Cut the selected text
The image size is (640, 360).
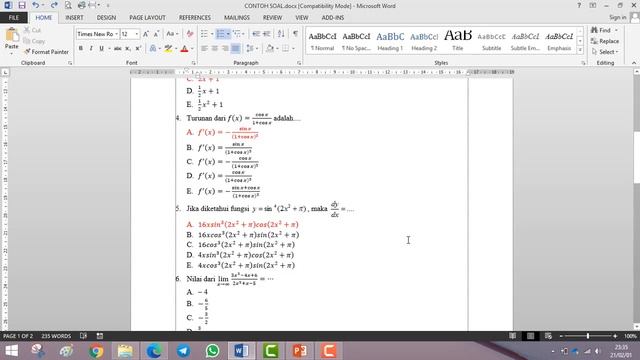click(32, 30)
